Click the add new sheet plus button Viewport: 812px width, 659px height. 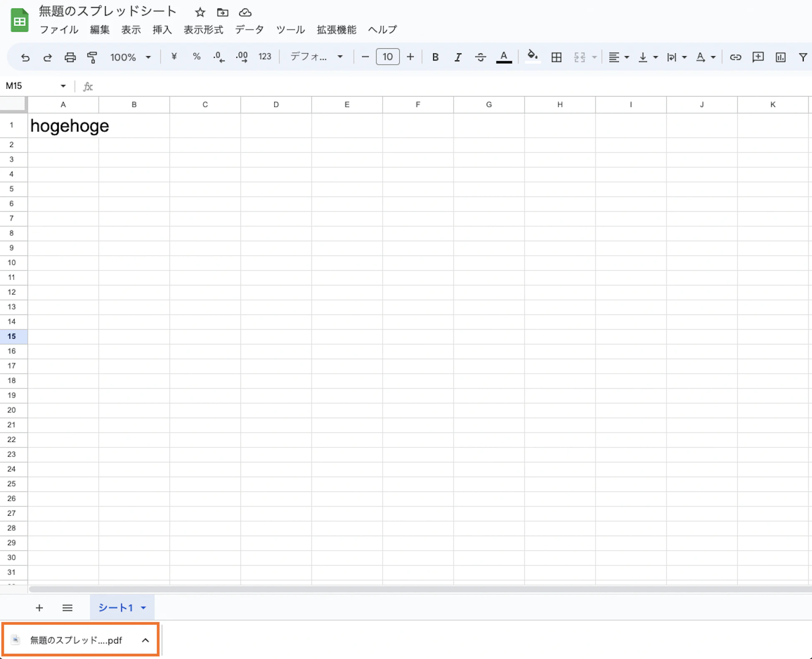pyautogui.click(x=39, y=608)
